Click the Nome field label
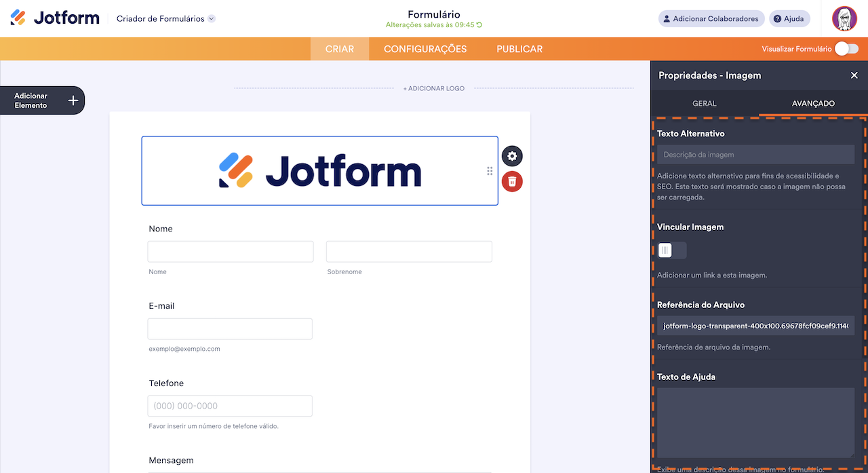868x473 pixels. 161,229
